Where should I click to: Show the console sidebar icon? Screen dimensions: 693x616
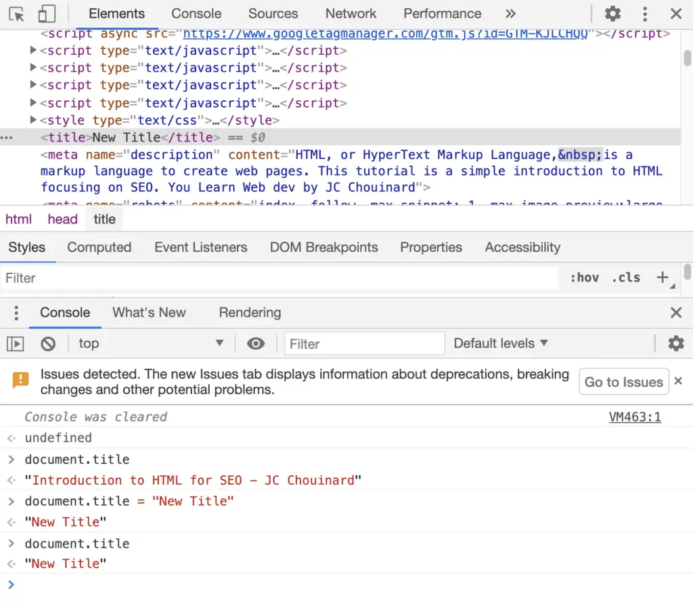click(x=15, y=344)
